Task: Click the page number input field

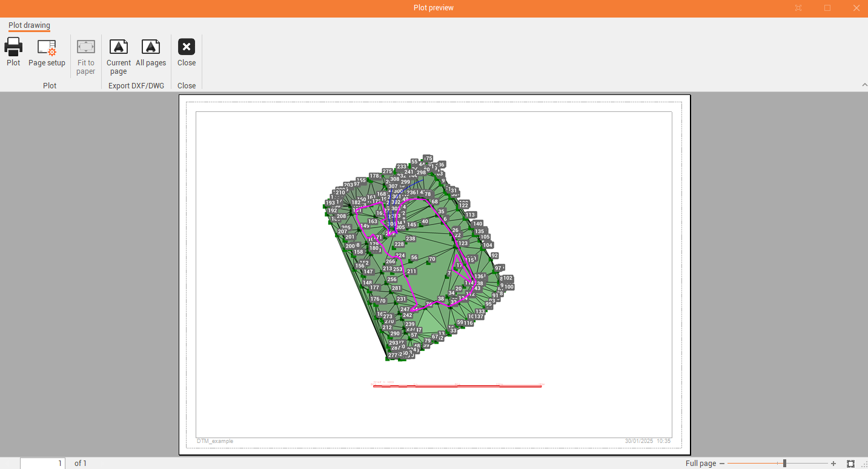Action: 42,464
